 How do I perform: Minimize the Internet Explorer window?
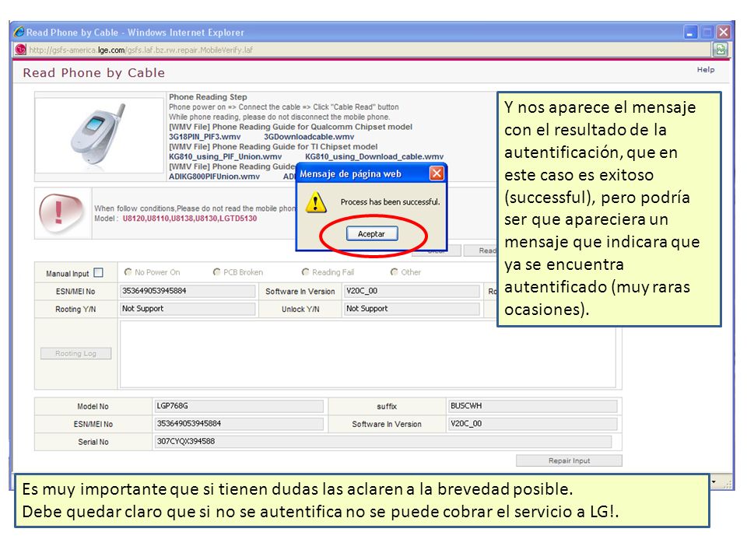coord(690,33)
